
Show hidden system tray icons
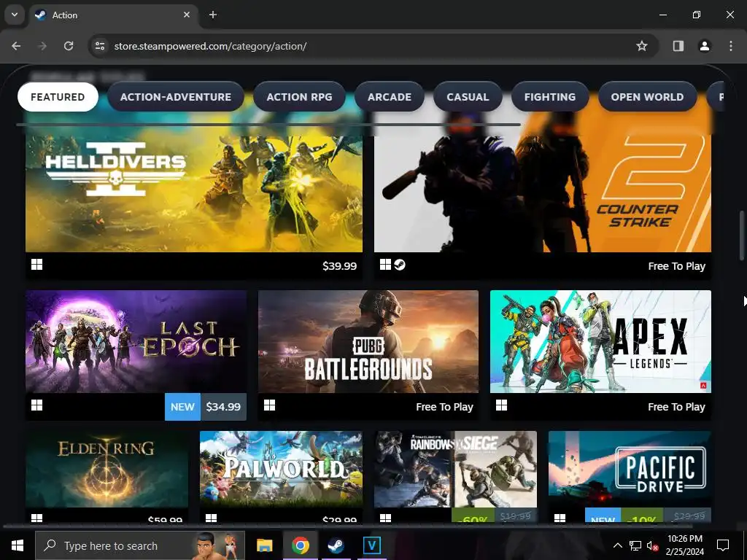617,545
